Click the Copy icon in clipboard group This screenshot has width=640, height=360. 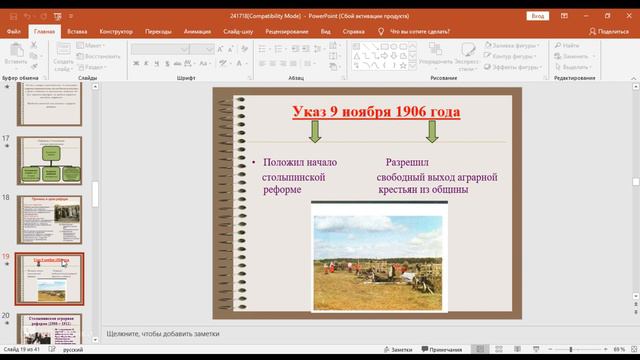34,56
